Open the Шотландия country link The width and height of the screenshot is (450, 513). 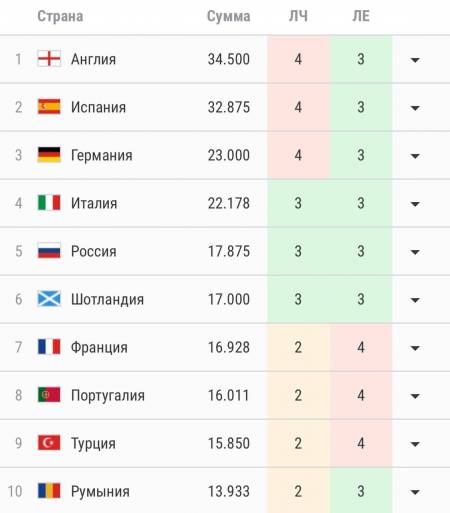tap(107, 299)
